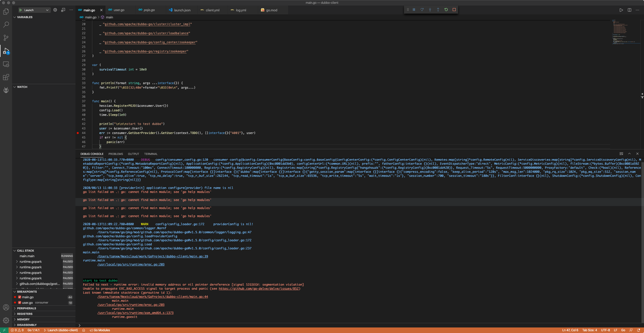Disable the main.go breakpoint checkbox
The height and width of the screenshot is (333, 644).
click(20, 297)
